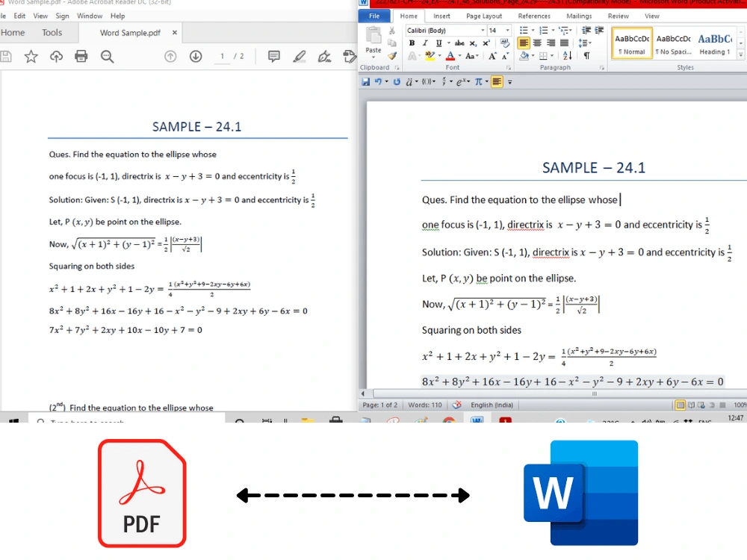Switch to the Insert ribbon tab
747x560 pixels.
[x=441, y=16]
